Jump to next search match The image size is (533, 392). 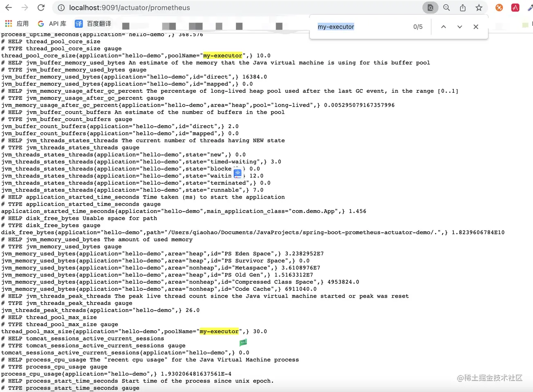click(x=459, y=27)
